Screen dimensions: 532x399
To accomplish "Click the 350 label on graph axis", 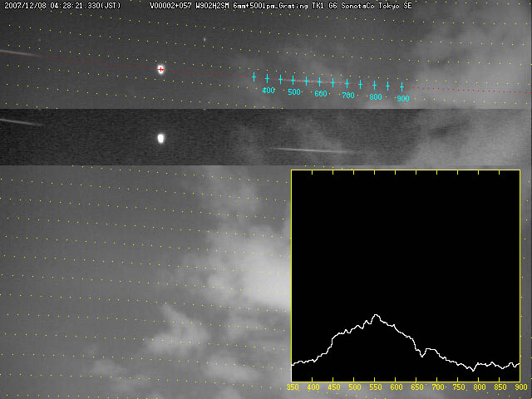I will click(x=293, y=387).
